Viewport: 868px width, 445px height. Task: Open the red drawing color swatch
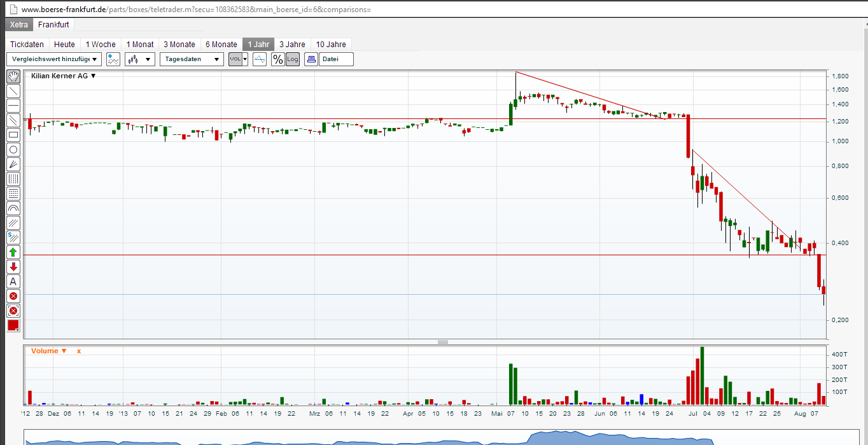[13, 325]
